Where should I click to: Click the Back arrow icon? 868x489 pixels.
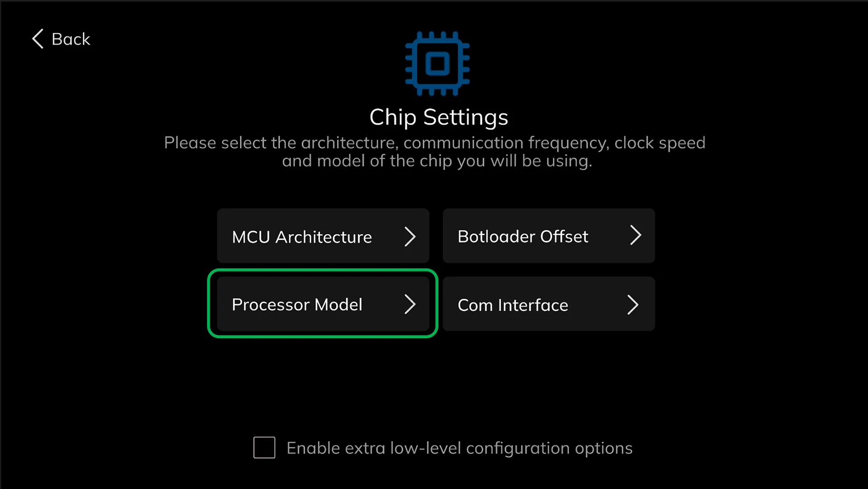coord(38,39)
